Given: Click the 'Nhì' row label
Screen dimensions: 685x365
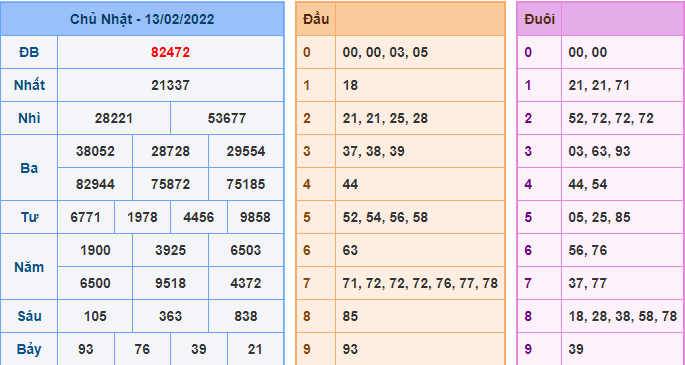Looking at the screenshot, I should point(29,118).
